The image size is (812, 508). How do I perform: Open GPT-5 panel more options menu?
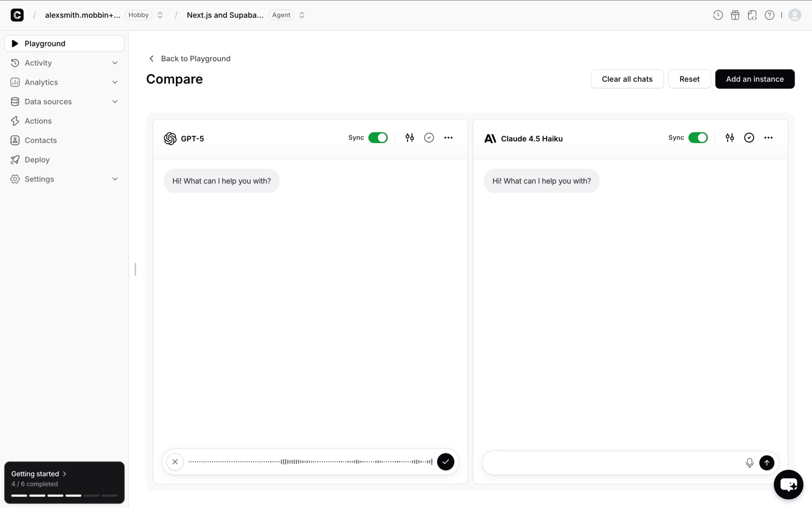448,138
